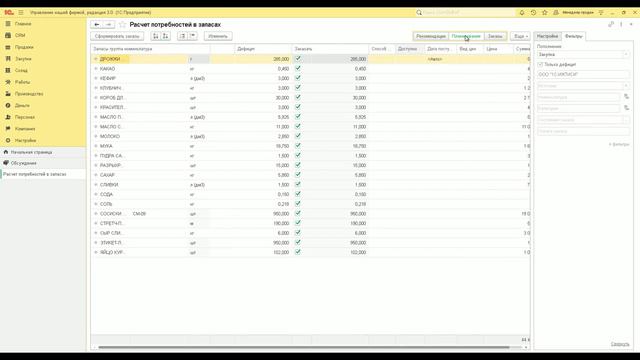The image size is (640, 360).
Task: Click the Производство section icon
Action: pyautogui.click(x=8, y=93)
